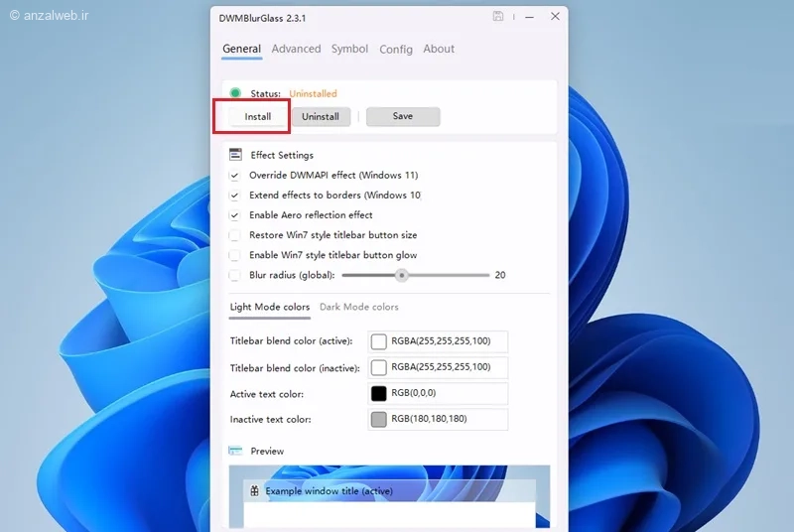Click the green status indicator dot
The image size is (794, 532).
235,93
